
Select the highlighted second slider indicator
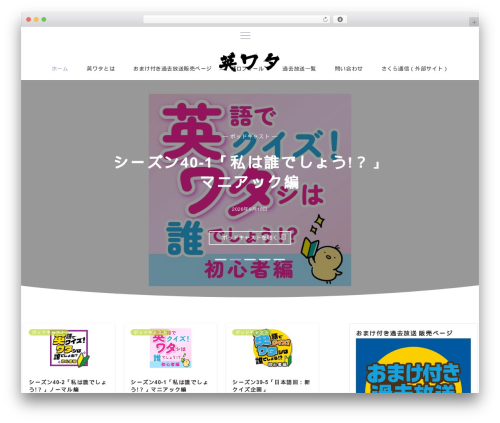coord(236,259)
